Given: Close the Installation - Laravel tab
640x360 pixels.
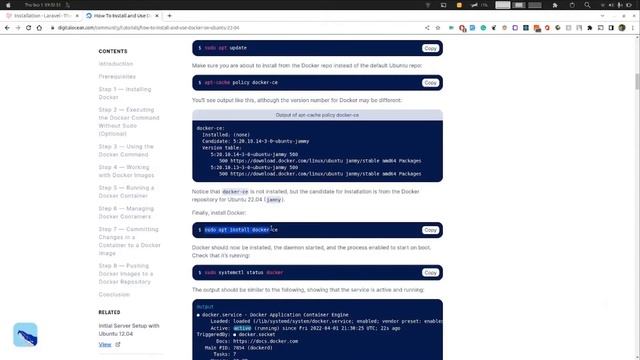Looking at the screenshot, I should [77, 16].
